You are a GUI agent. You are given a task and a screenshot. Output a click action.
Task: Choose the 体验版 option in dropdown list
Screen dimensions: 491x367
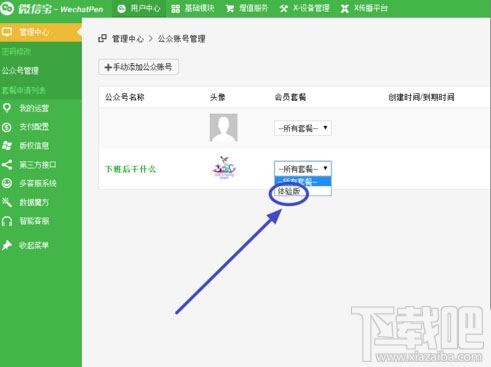303,191
